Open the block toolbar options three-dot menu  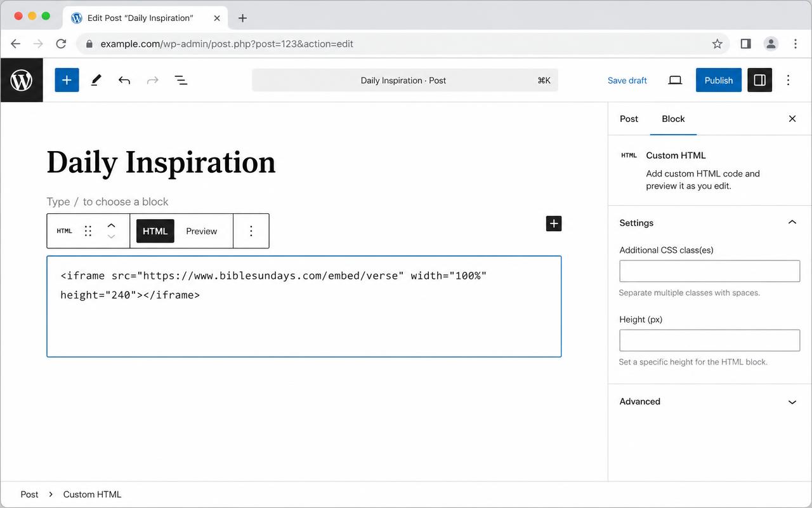(x=251, y=231)
